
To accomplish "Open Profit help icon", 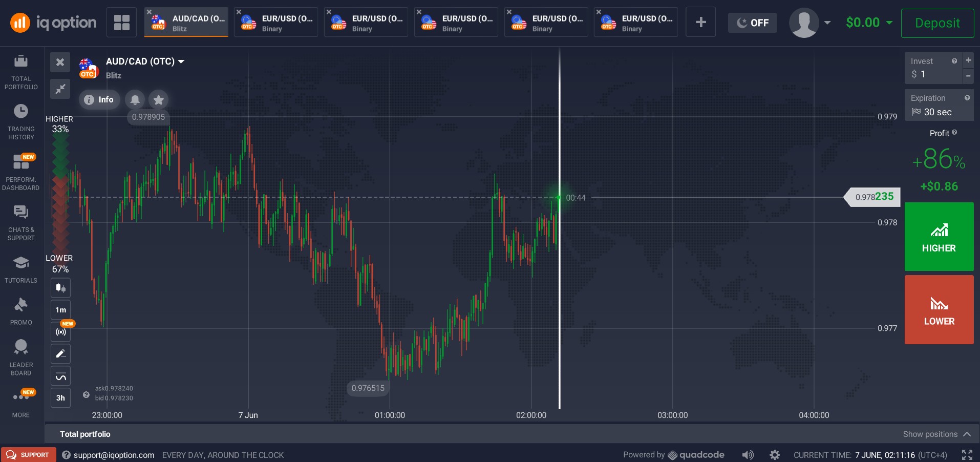I will tap(954, 133).
